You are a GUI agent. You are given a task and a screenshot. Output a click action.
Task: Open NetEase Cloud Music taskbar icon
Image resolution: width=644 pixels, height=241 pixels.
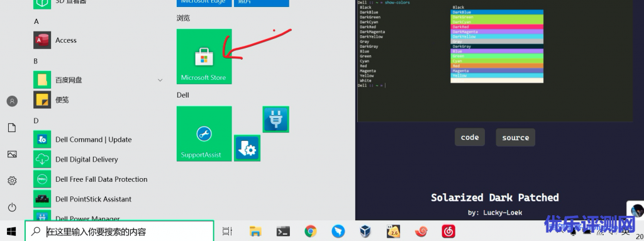coord(448,232)
